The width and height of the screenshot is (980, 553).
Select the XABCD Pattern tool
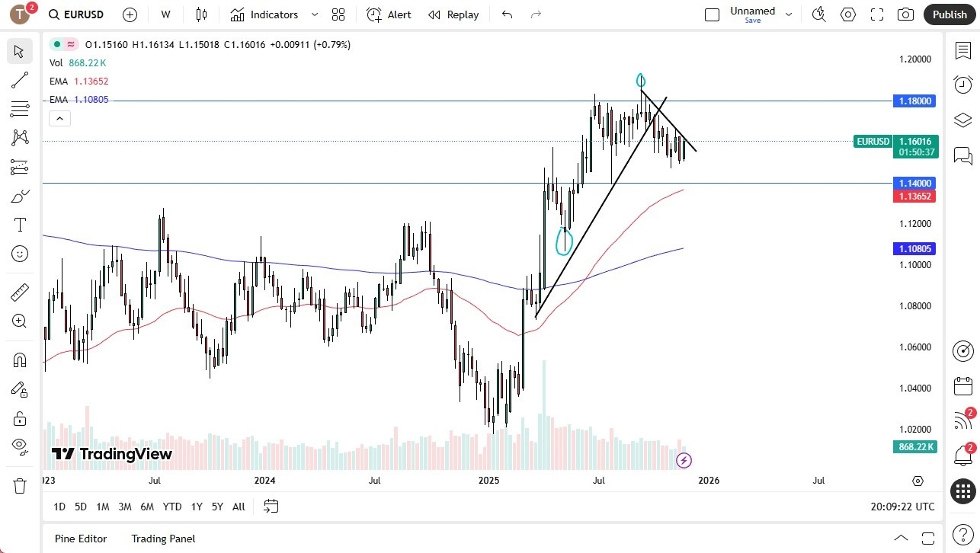pos(20,136)
